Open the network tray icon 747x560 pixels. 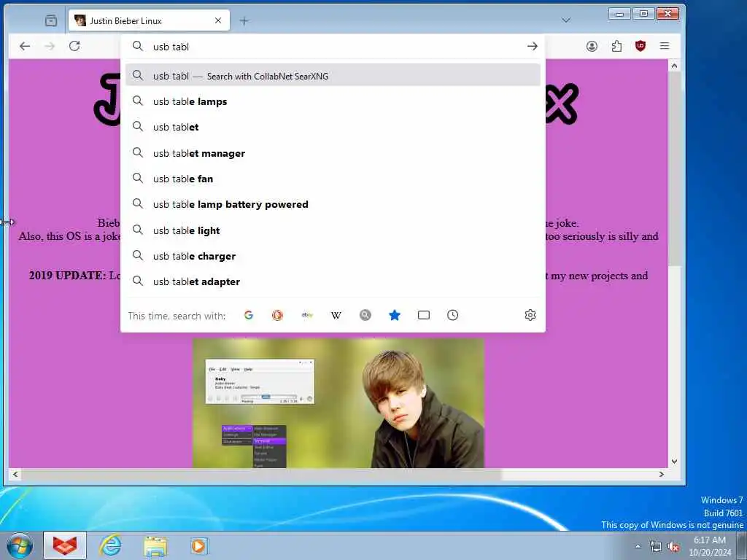pyautogui.click(x=656, y=547)
